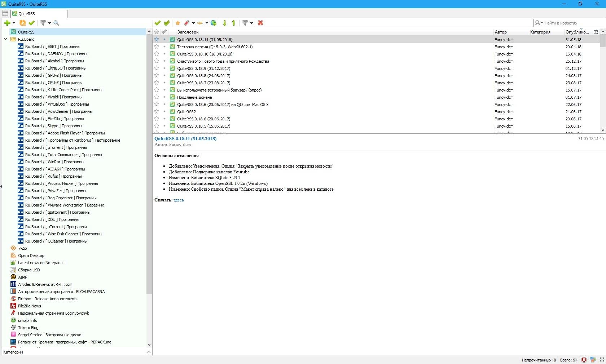Go to next unread news down arrow
The height and width of the screenshot is (364, 606).
(x=225, y=23)
